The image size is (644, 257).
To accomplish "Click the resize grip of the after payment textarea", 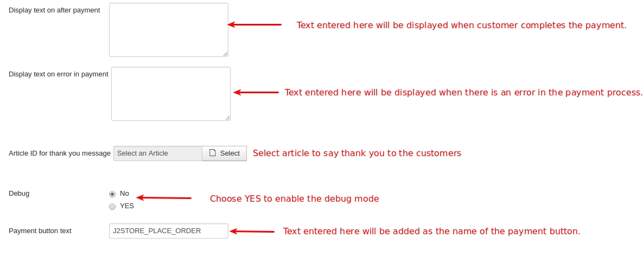I will pyautogui.click(x=226, y=54).
